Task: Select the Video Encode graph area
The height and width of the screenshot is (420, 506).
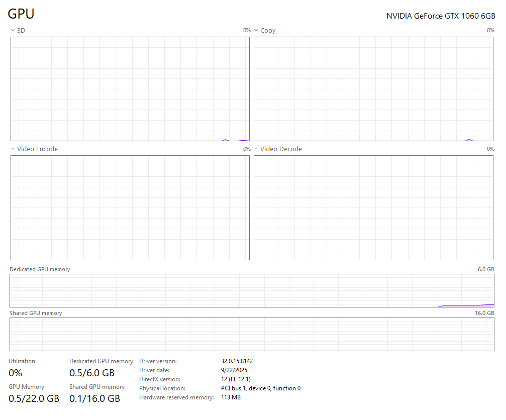Action: (x=130, y=207)
